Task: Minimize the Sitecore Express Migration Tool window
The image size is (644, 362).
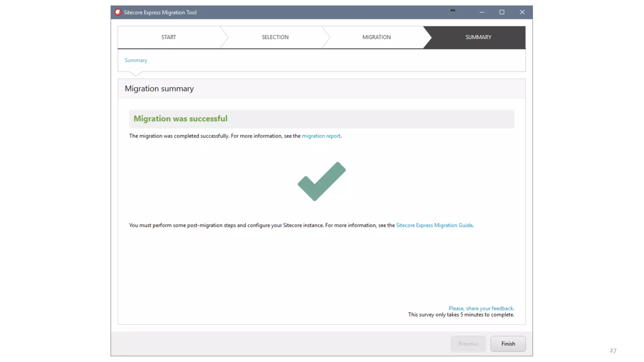Action: pyautogui.click(x=482, y=12)
